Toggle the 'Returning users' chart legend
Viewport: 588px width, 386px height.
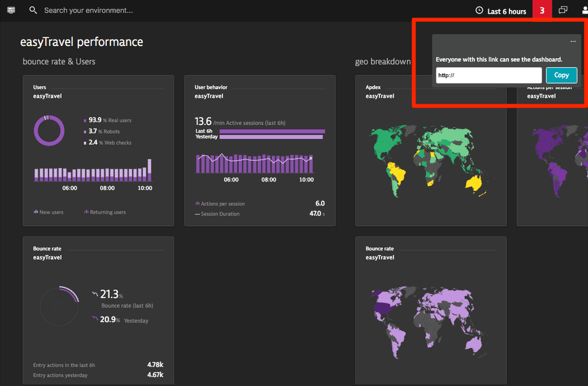coord(105,212)
